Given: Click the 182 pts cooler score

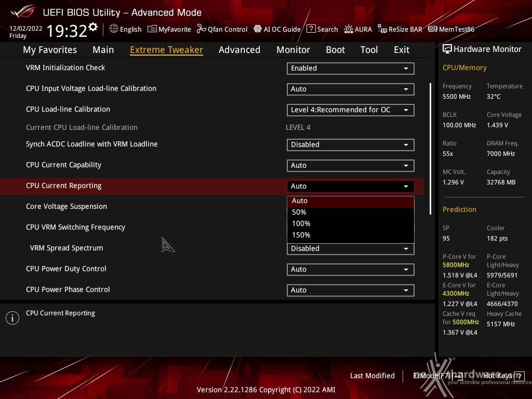Looking at the screenshot, I should coord(497,238).
